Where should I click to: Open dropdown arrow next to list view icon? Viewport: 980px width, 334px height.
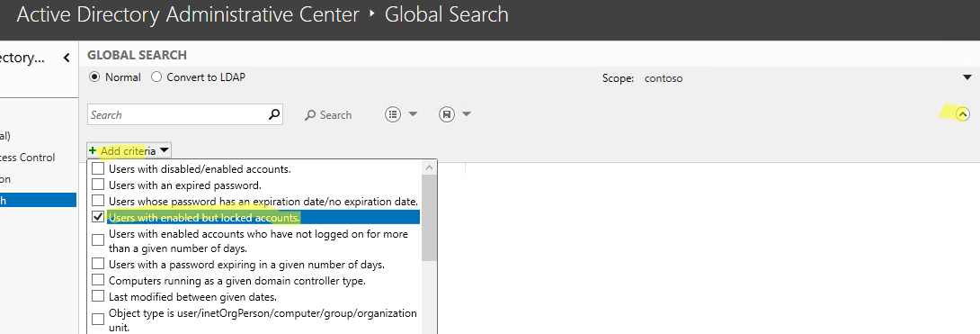click(413, 114)
